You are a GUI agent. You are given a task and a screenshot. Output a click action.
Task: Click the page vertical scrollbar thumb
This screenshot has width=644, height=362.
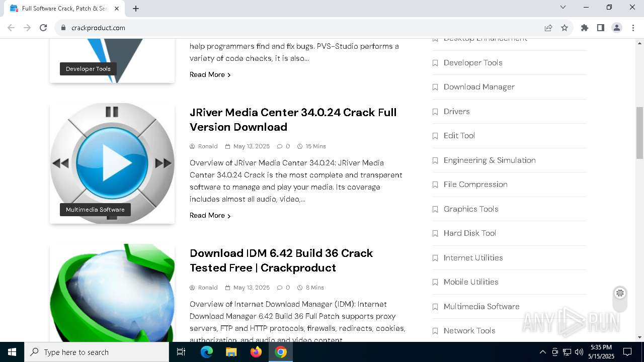click(639, 133)
